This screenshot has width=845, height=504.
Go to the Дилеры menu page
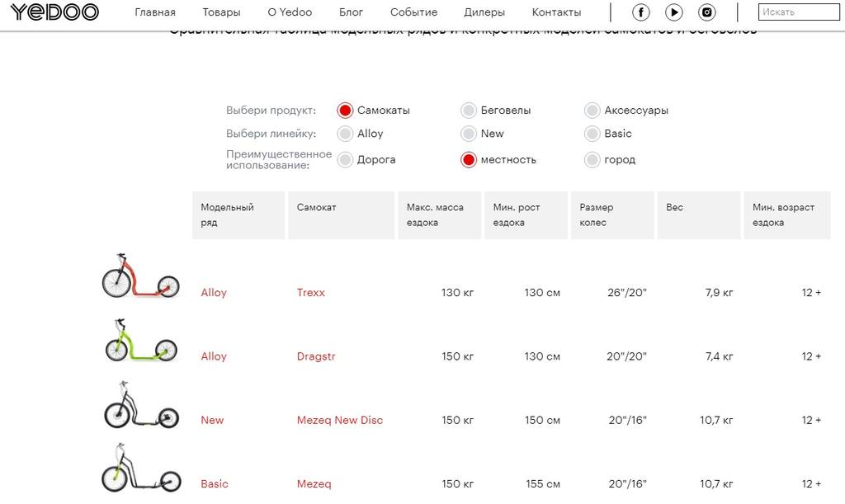coord(484,12)
